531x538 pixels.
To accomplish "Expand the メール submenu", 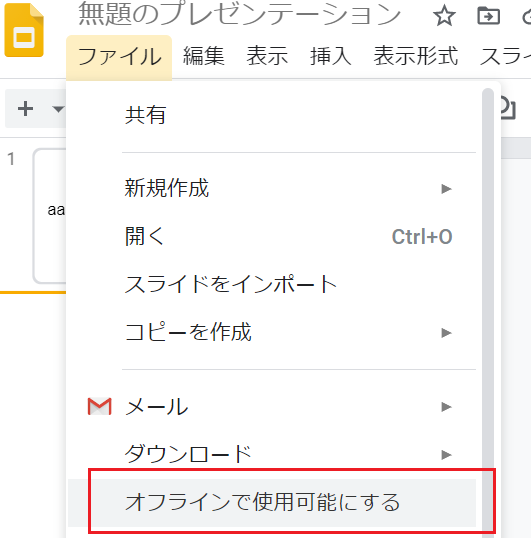I will pos(272,407).
